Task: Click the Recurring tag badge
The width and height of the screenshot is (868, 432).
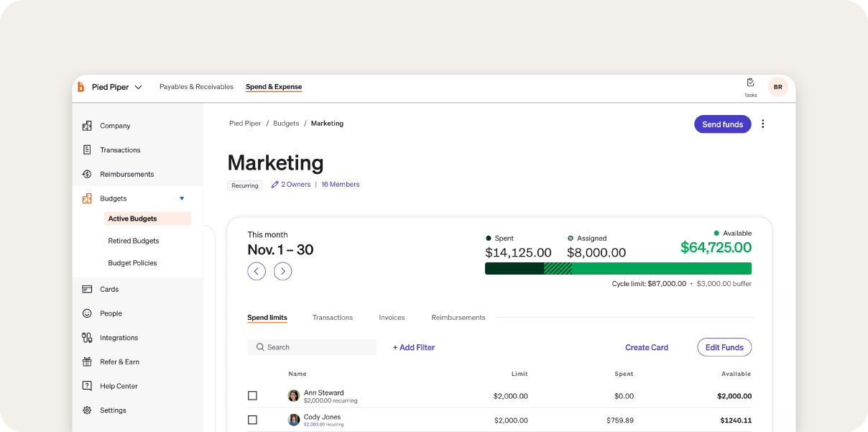Action: point(245,185)
